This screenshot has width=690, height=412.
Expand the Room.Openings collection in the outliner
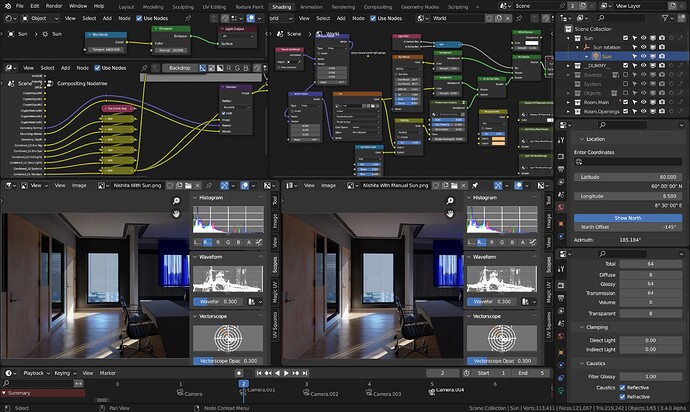tap(569, 111)
